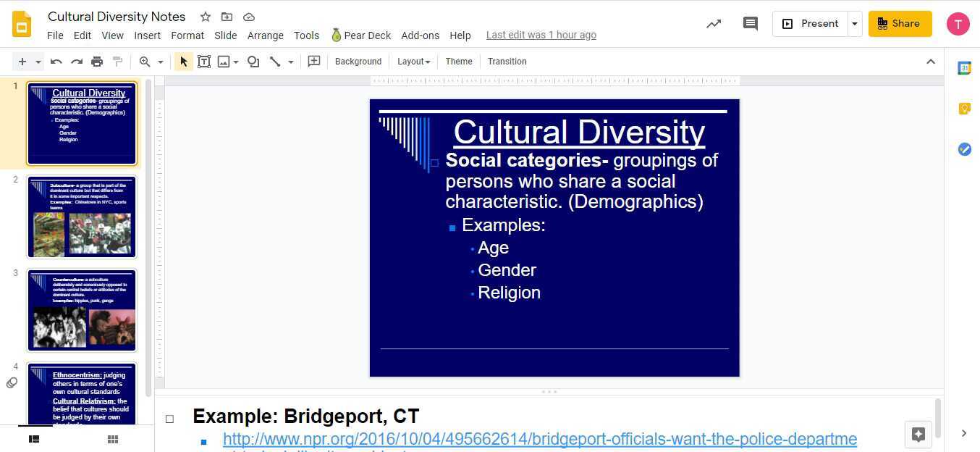
Task: Select the Line tool
Action: click(275, 62)
